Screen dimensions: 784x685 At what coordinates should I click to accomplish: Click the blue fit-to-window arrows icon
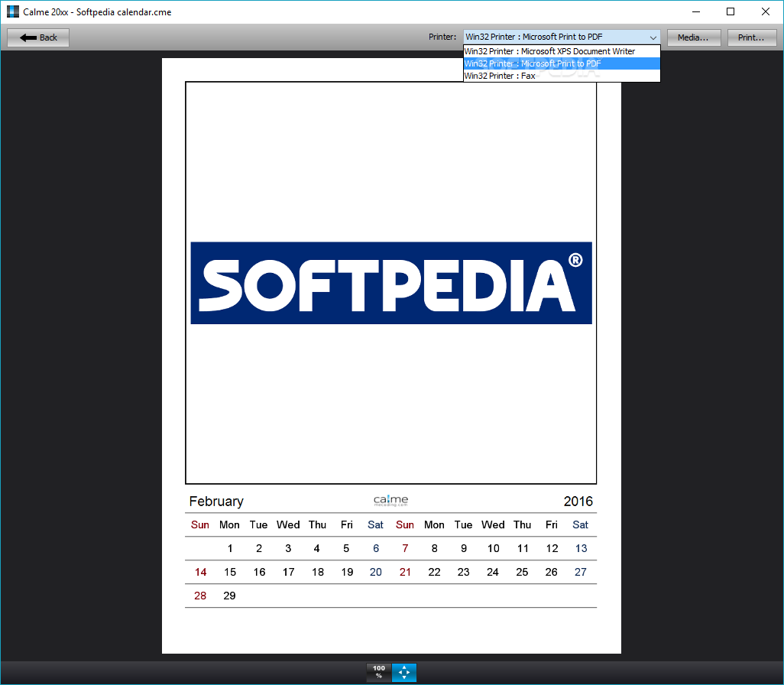pyautogui.click(x=404, y=672)
